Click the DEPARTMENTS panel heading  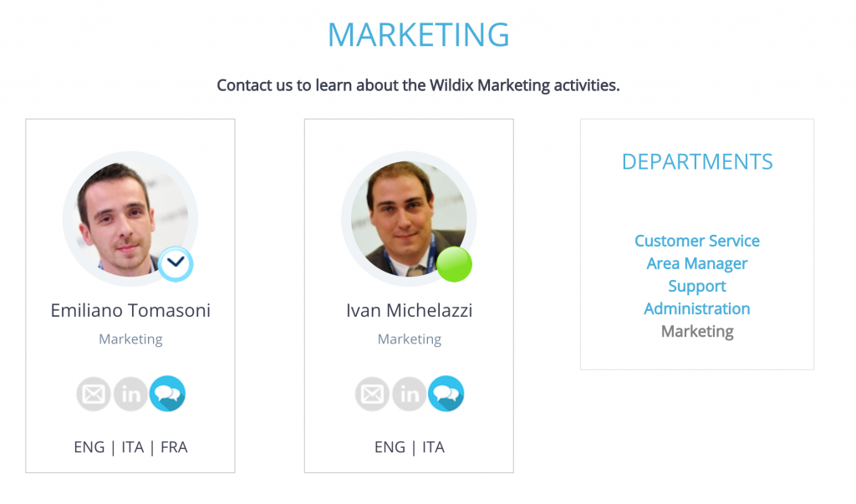(697, 162)
